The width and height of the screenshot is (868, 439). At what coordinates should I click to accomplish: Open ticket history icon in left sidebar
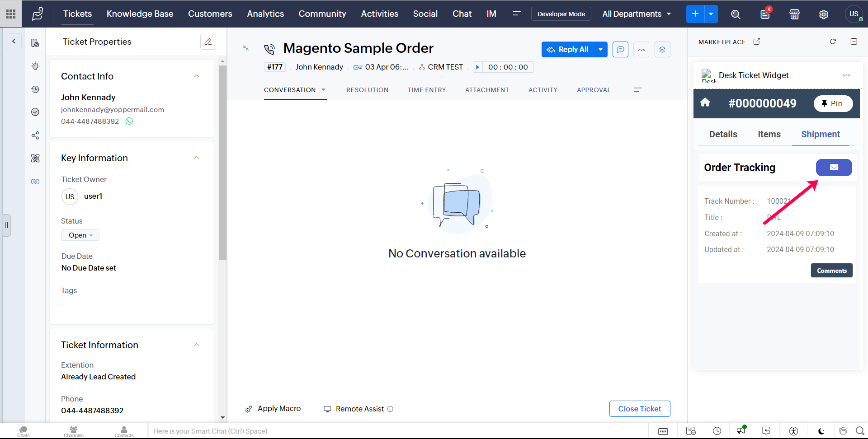[35, 89]
